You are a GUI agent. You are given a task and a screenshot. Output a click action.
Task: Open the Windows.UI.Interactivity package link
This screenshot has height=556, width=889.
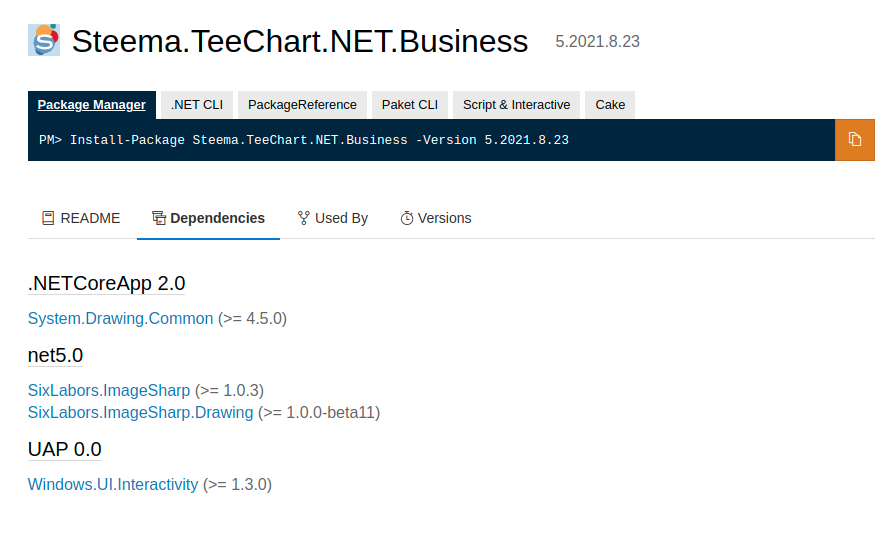tap(113, 485)
